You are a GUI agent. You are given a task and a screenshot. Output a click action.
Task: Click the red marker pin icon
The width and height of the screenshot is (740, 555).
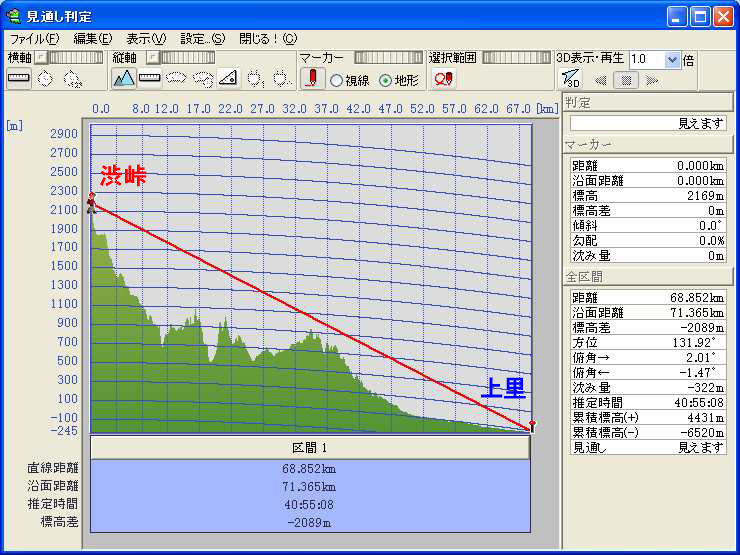312,79
